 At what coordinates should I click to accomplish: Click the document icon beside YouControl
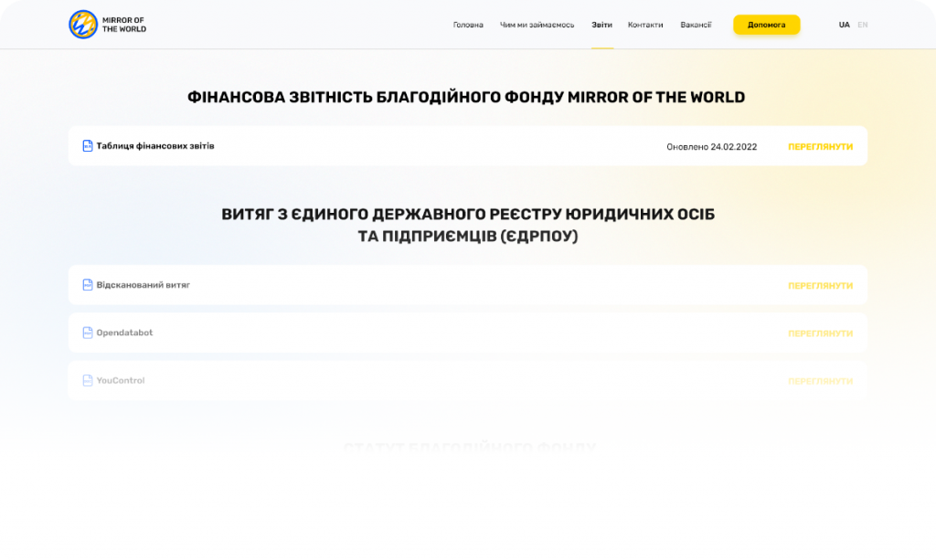pyautogui.click(x=88, y=381)
